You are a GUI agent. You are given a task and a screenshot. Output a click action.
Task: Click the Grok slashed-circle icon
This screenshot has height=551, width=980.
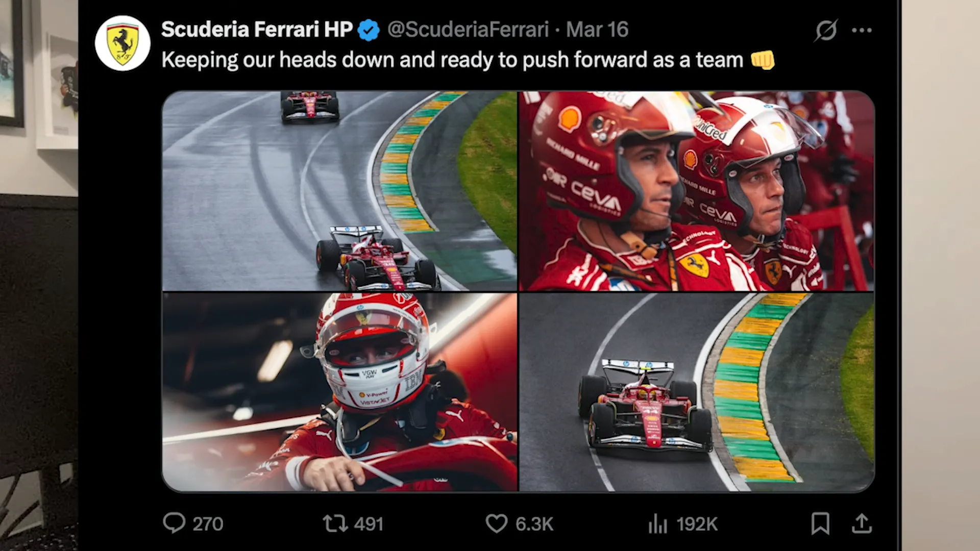826,30
